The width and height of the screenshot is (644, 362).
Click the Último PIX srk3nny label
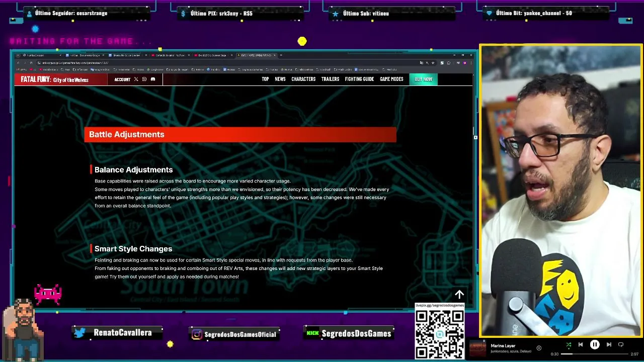tap(221, 13)
